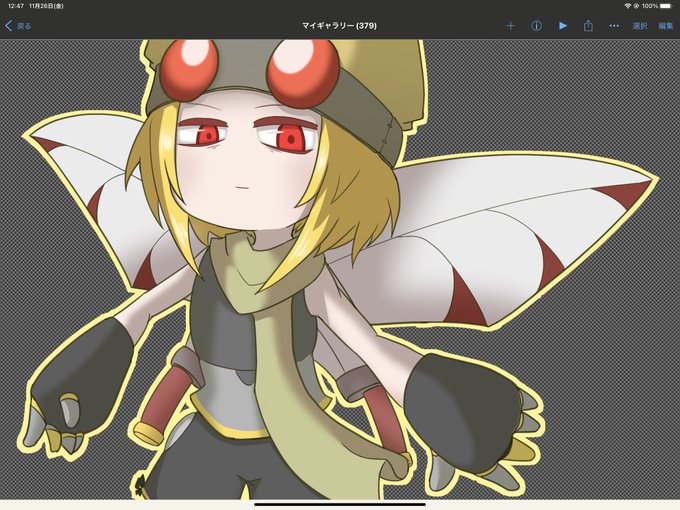Tap the 選択 select button

(x=640, y=26)
